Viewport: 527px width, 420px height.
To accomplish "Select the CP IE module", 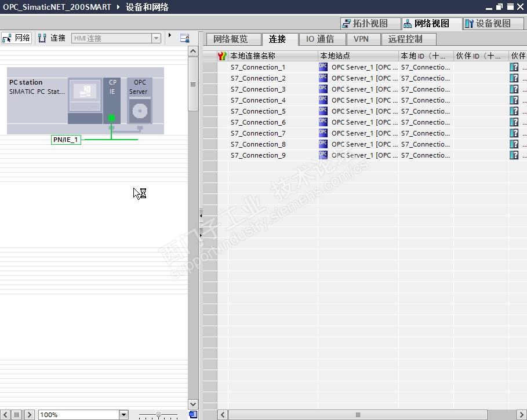I will [112, 100].
